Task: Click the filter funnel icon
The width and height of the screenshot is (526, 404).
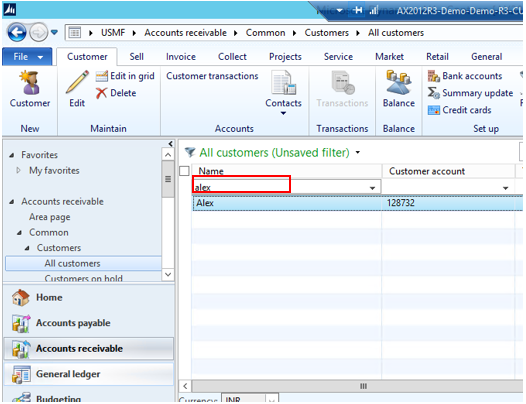Action: (190, 153)
